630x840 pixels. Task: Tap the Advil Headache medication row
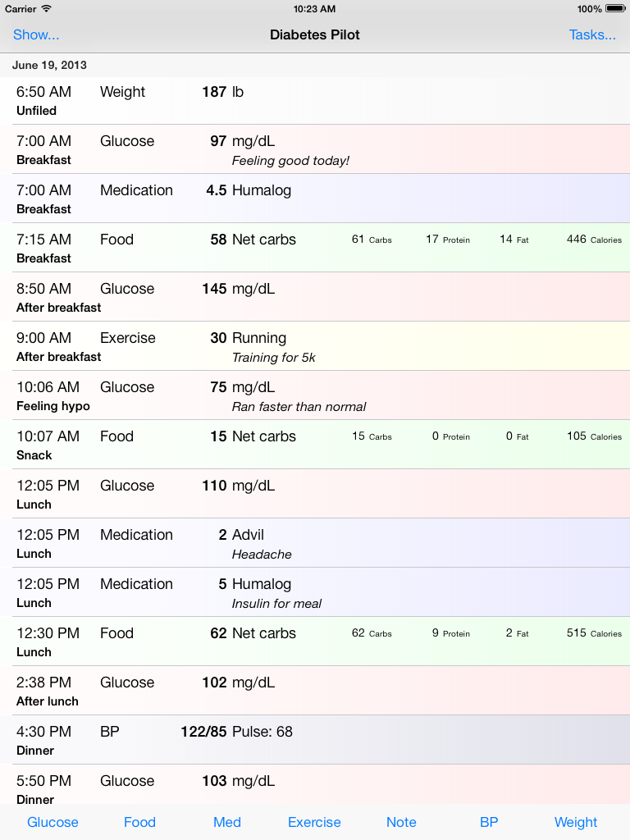tap(315, 543)
